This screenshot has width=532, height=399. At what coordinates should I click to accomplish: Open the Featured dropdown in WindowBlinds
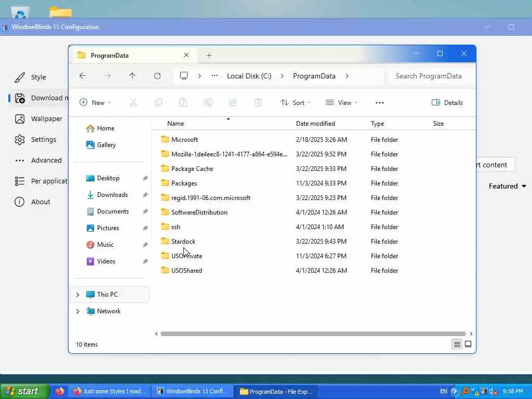point(507,186)
